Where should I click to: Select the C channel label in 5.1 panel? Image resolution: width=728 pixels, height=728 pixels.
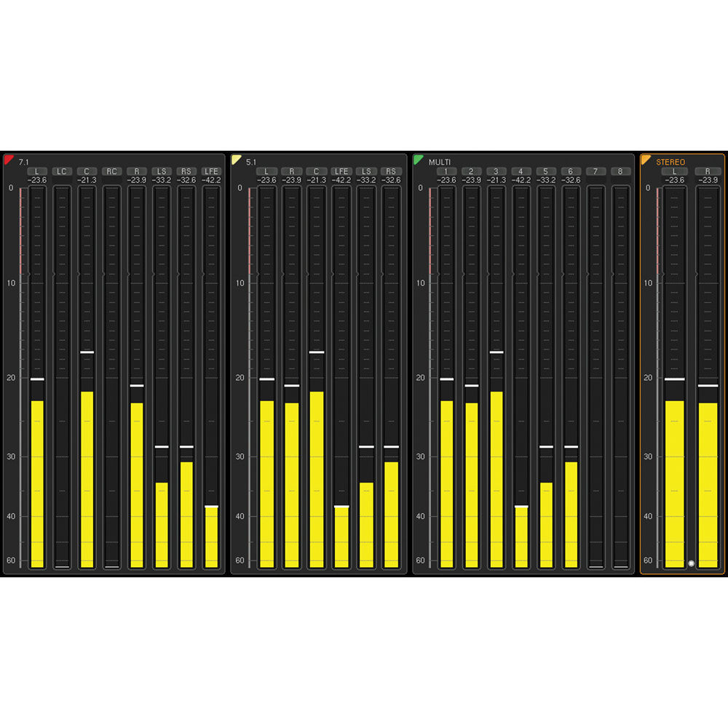tap(316, 172)
